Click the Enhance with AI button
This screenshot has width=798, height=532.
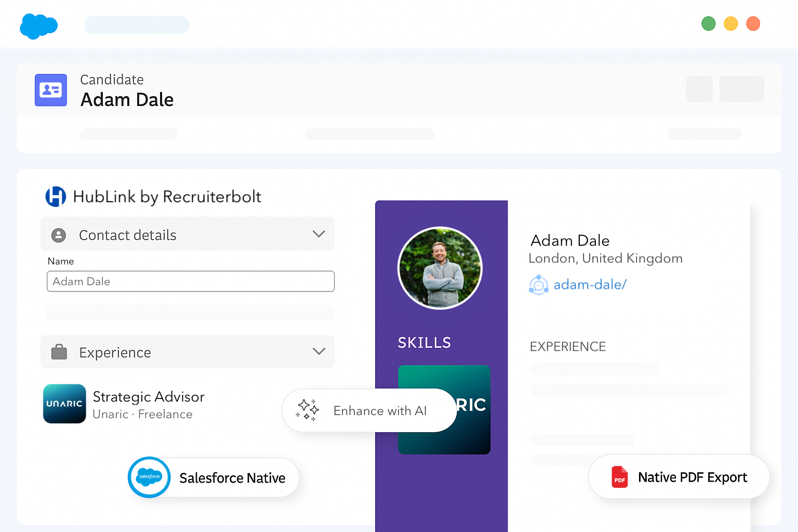click(x=369, y=410)
